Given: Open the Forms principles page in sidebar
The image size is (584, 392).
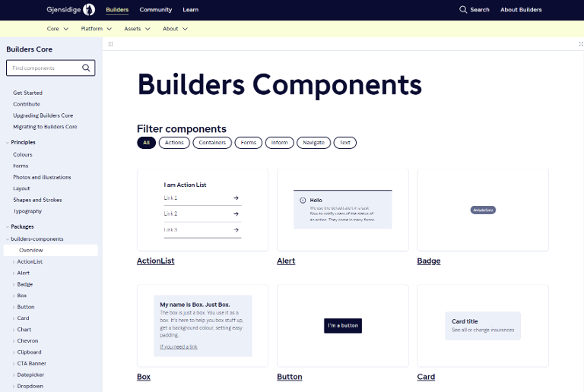Looking at the screenshot, I should point(21,166).
